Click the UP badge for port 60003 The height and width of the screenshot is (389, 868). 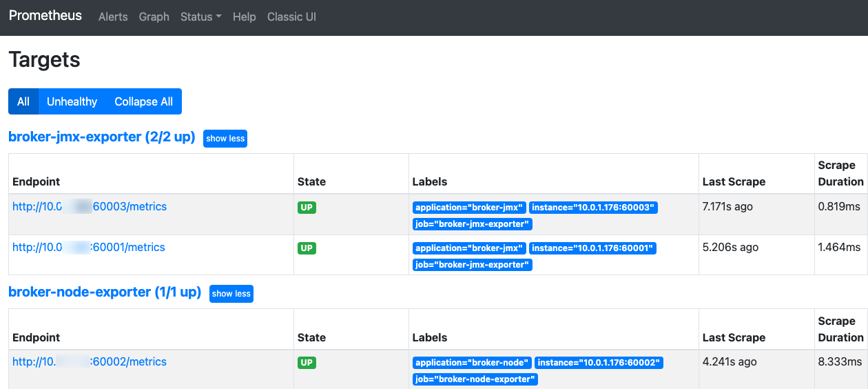307,208
